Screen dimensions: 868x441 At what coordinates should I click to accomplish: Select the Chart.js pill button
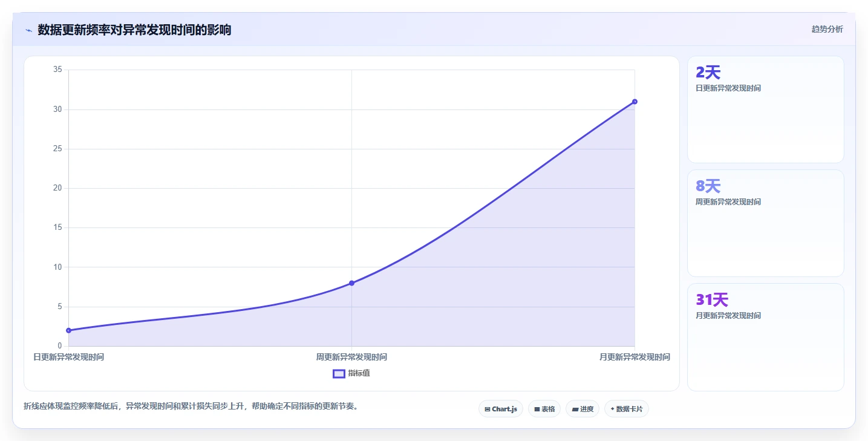(501, 409)
